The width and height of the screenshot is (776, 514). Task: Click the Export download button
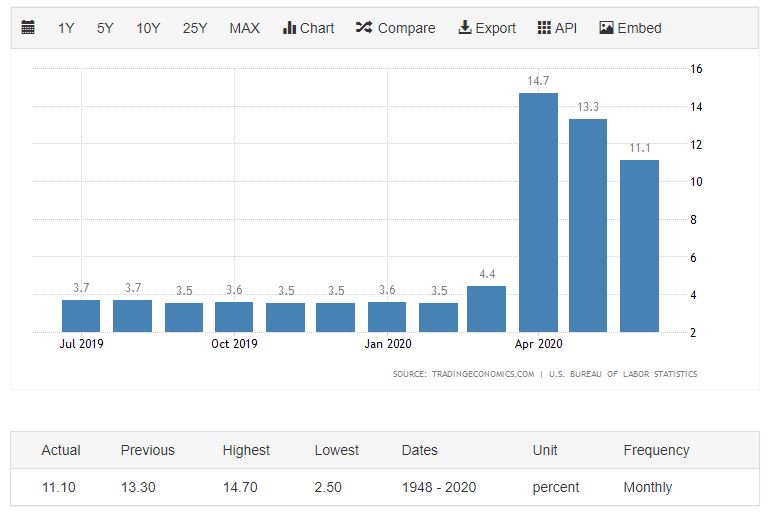pos(487,28)
